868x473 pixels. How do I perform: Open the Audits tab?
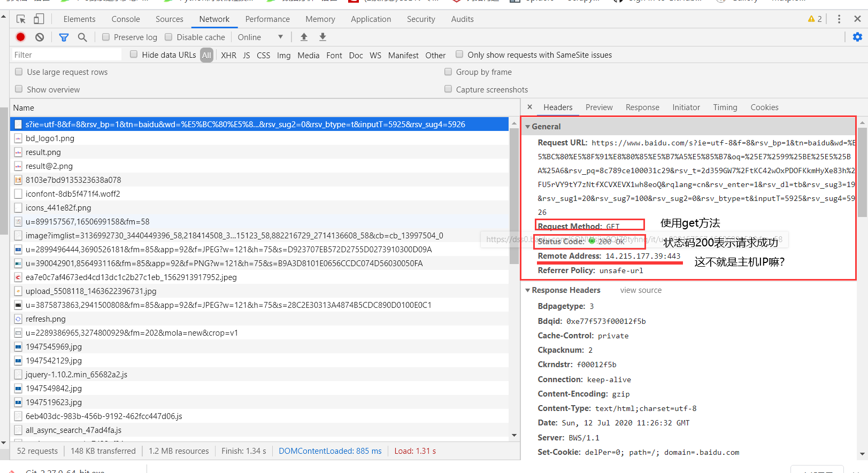463,19
